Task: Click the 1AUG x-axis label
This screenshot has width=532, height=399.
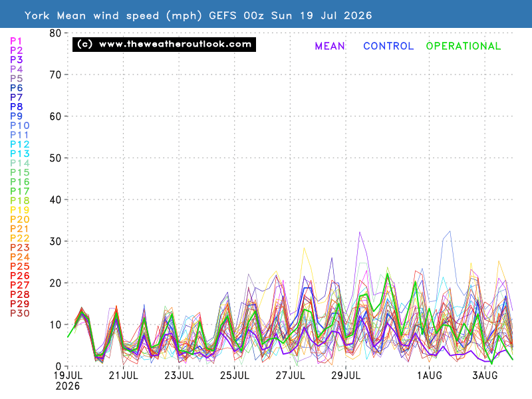Action: [x=430, y=376]
